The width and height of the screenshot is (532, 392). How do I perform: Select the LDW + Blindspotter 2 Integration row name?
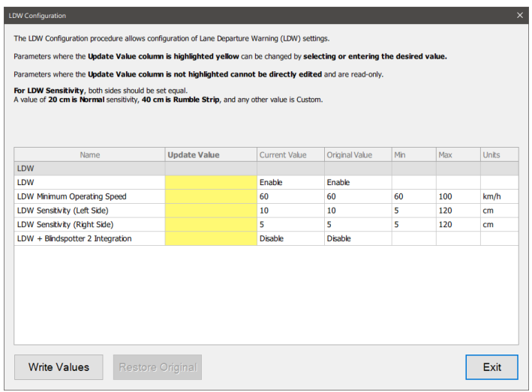(x=74, y=238)
